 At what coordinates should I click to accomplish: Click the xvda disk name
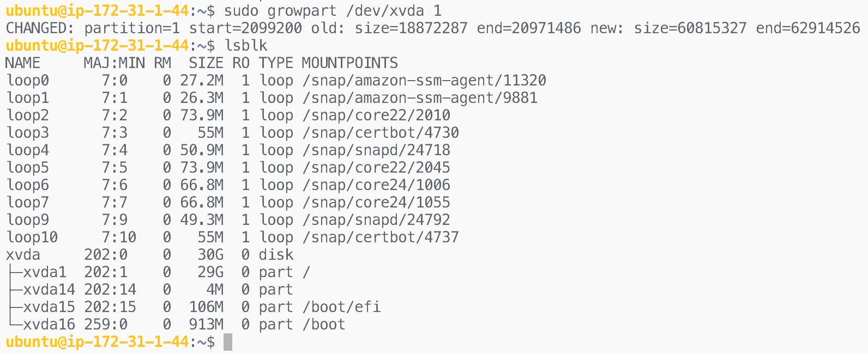[x=23, y=255]
